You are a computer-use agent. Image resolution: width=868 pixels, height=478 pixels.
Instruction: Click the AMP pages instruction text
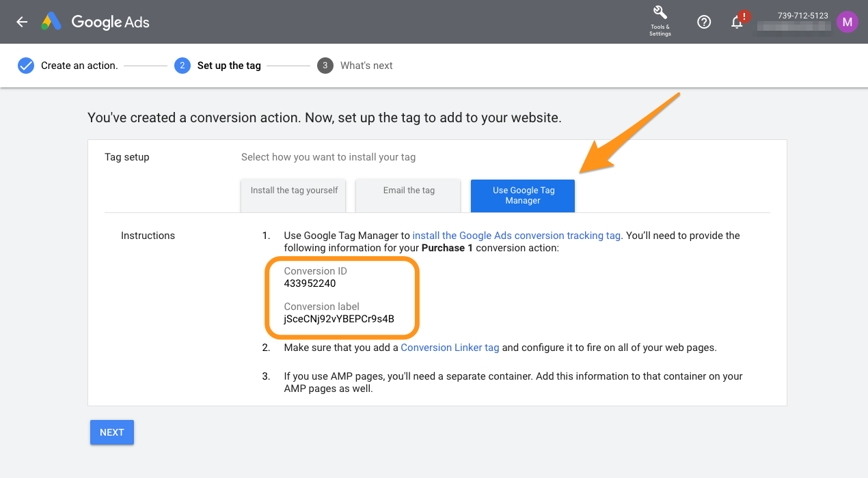click(x=513, y=382)
